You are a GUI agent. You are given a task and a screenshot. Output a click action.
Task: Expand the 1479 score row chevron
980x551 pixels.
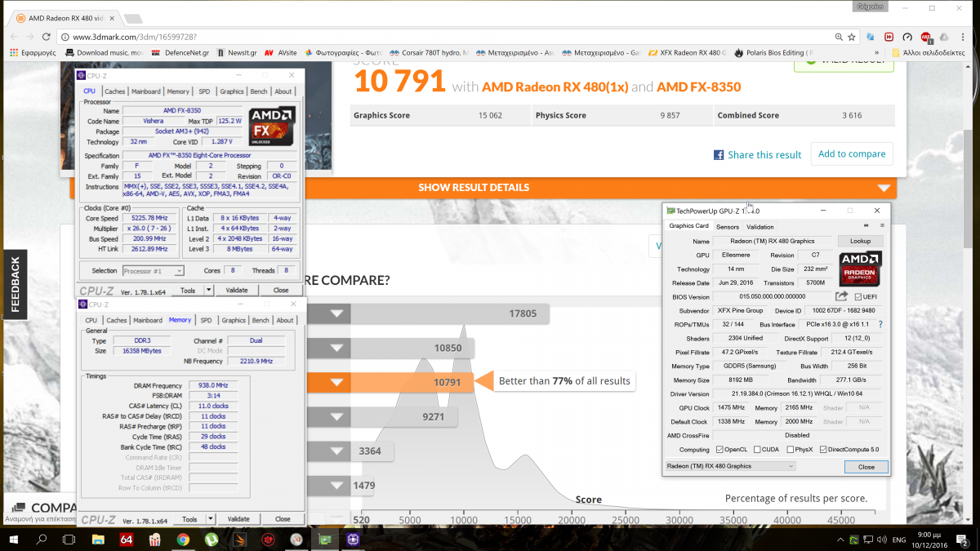[337, 486]
